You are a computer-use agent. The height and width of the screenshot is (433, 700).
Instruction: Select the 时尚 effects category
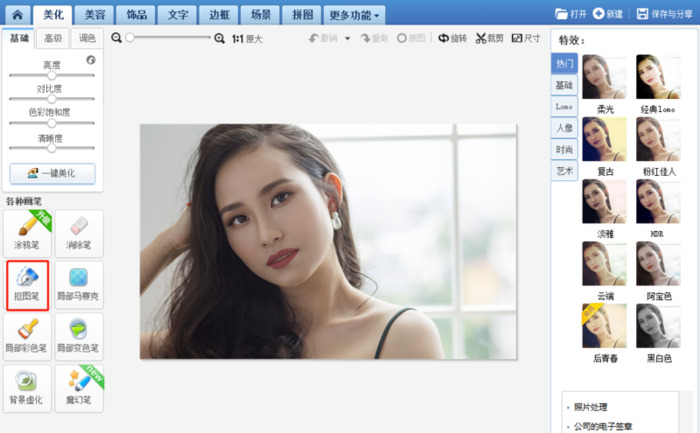(564, 149)
